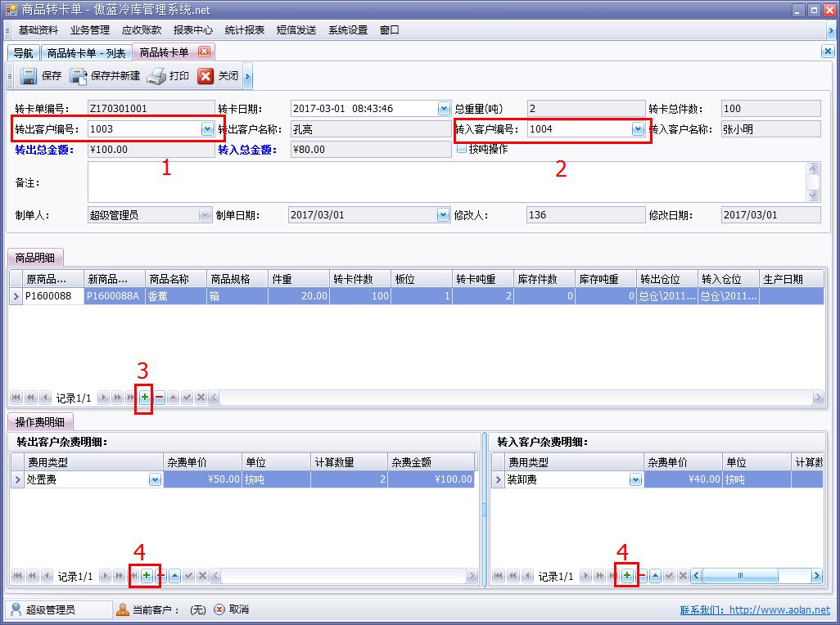Screen dimensions: 840x625
Task: Click the red 关闭 toolbar button
Action: tap(205, 76)
